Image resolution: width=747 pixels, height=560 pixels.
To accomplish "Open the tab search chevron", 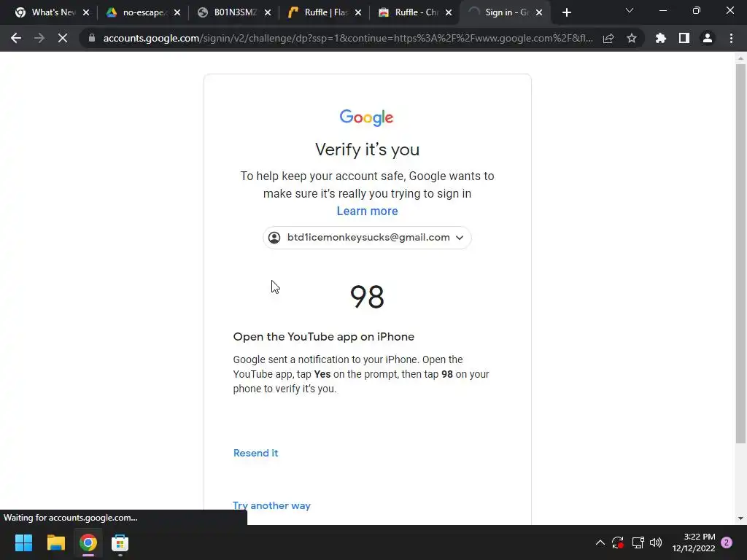I will coord(630,10).
